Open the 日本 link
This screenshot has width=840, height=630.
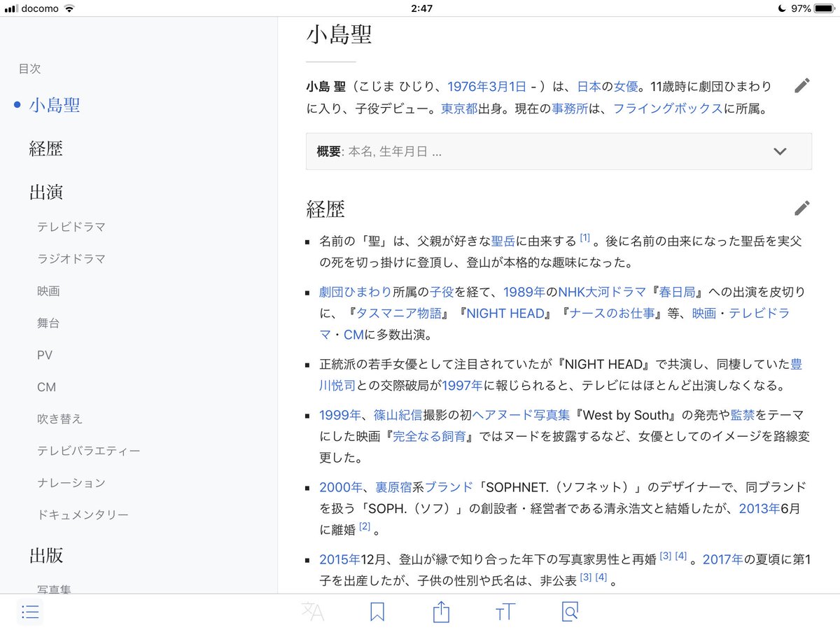[589, 87]
